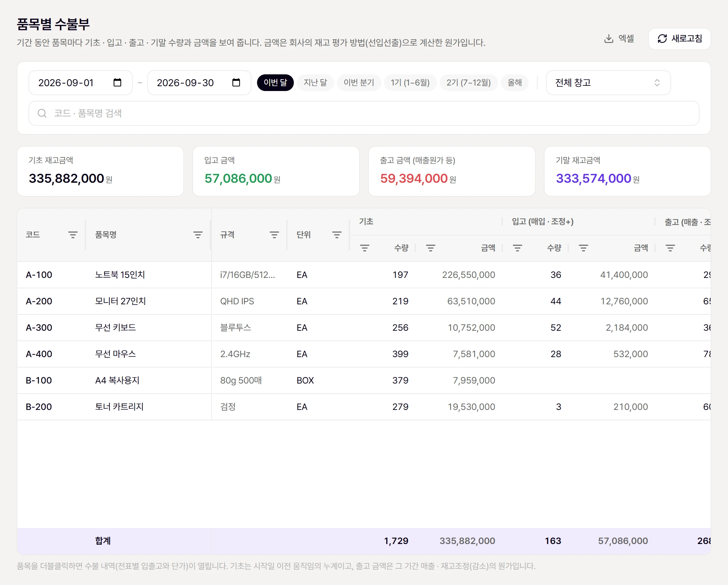Image resolution: width=728 pixels, height=585 pixels.
Task: Download the report with 엑셀 button
Action: pos(619,39)
